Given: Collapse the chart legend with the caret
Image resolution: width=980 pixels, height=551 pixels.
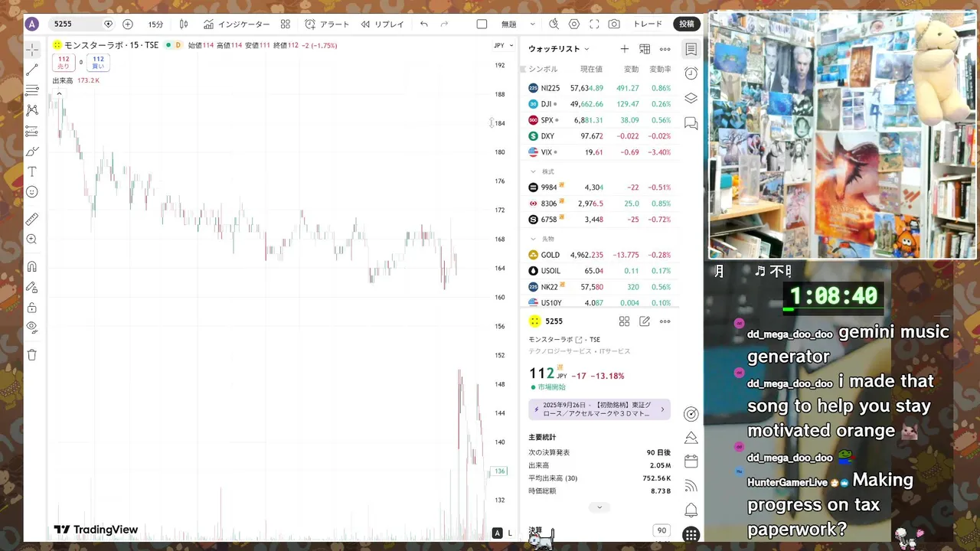Looking at the screenshot, I should pos(59,93).
